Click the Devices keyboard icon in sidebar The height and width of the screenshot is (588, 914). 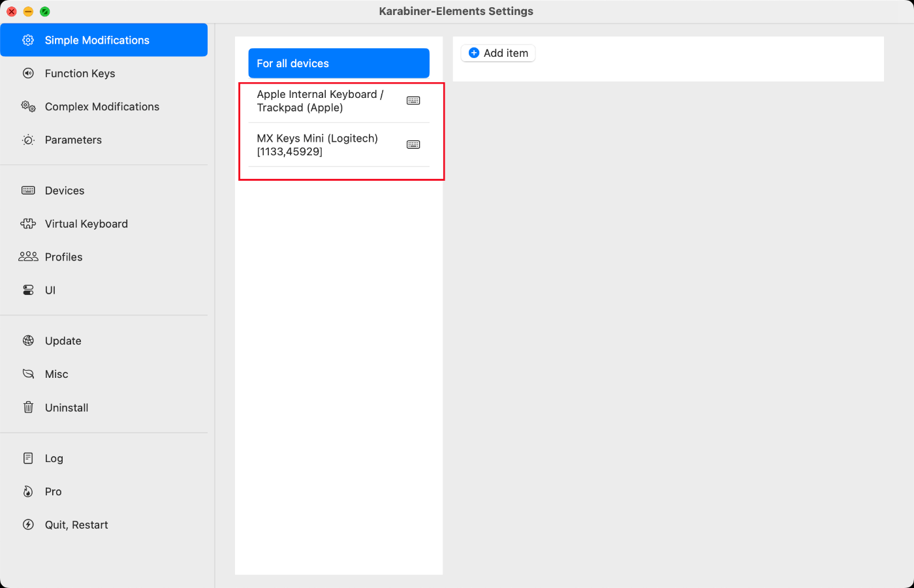coord(28,191)
